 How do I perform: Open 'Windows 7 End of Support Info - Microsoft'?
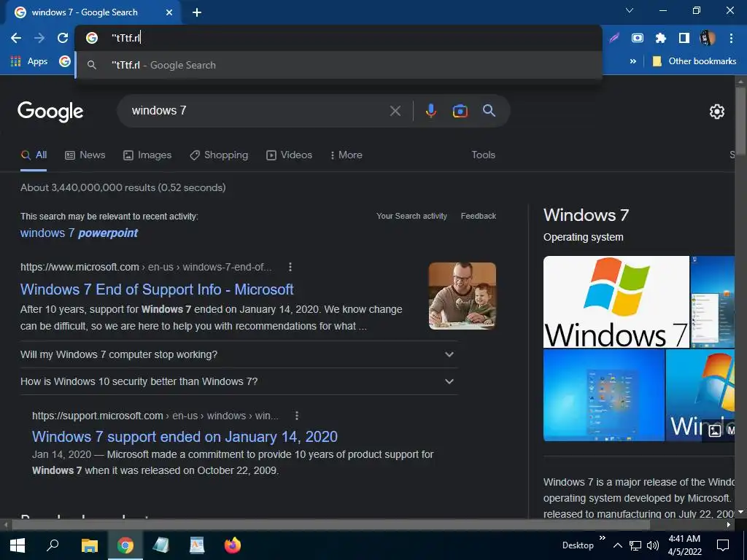[157, 289]
